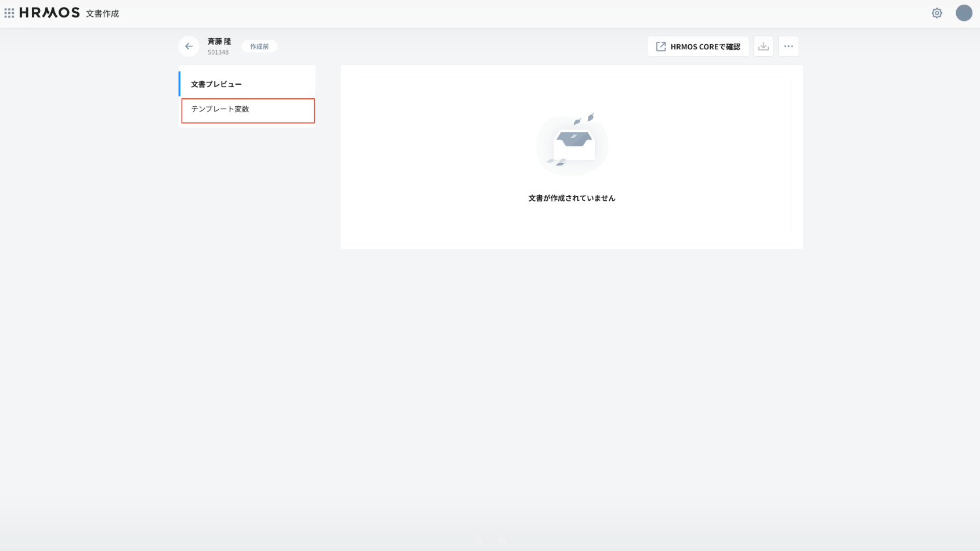Click the HRMOS logo
The image size is (980, 551).
[x=49, y=13]
